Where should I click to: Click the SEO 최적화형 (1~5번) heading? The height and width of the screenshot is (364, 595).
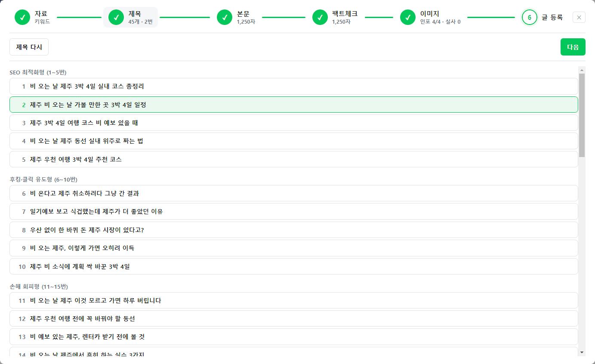38,72
